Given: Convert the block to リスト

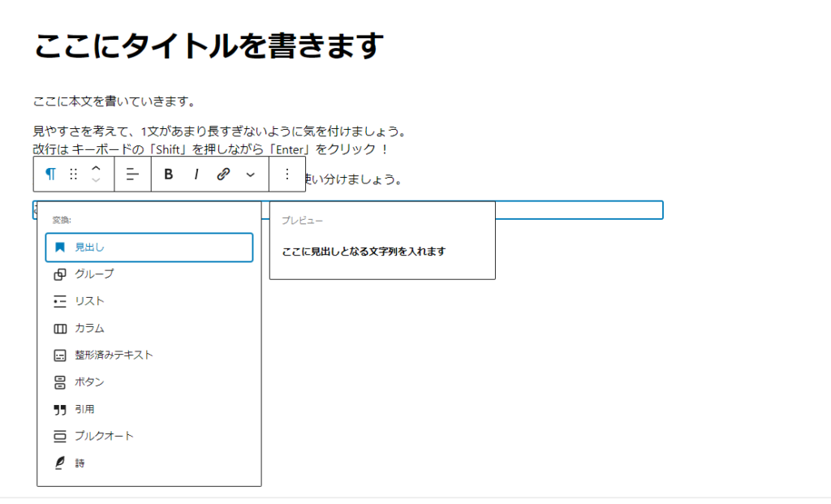Looking at the screenshot, I should (89, 301).
